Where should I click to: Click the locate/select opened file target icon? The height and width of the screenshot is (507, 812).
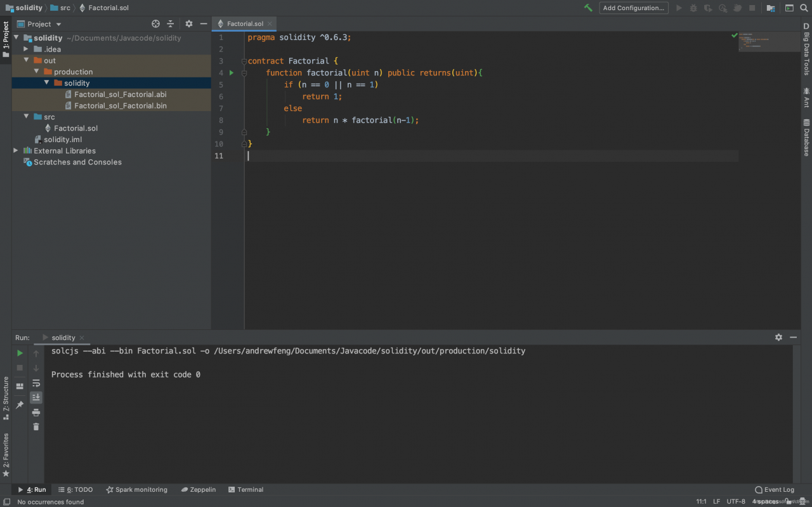coord(156,24)
